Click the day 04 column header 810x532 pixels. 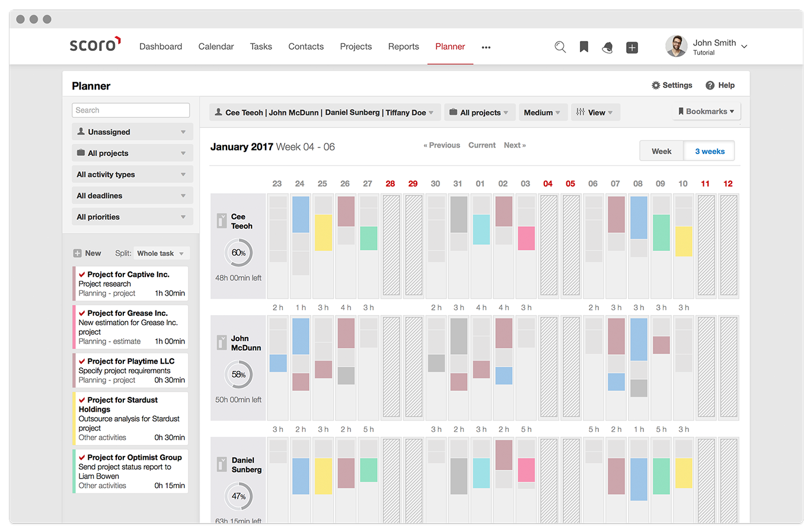pos(548,184)
